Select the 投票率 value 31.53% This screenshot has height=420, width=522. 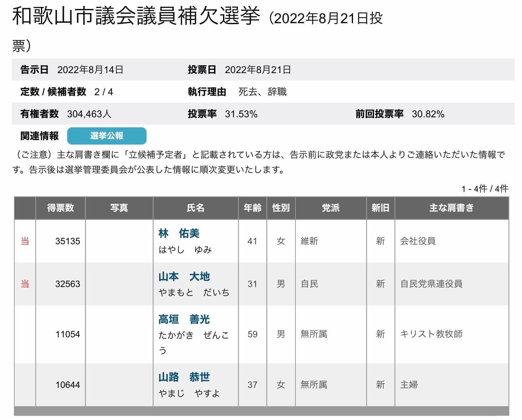point(241,114)
